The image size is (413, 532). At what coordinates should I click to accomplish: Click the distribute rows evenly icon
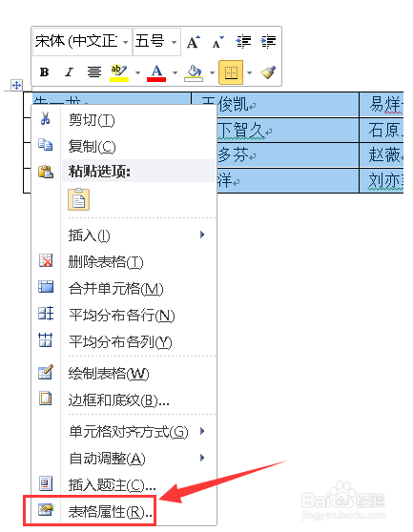tap(46, 313)
